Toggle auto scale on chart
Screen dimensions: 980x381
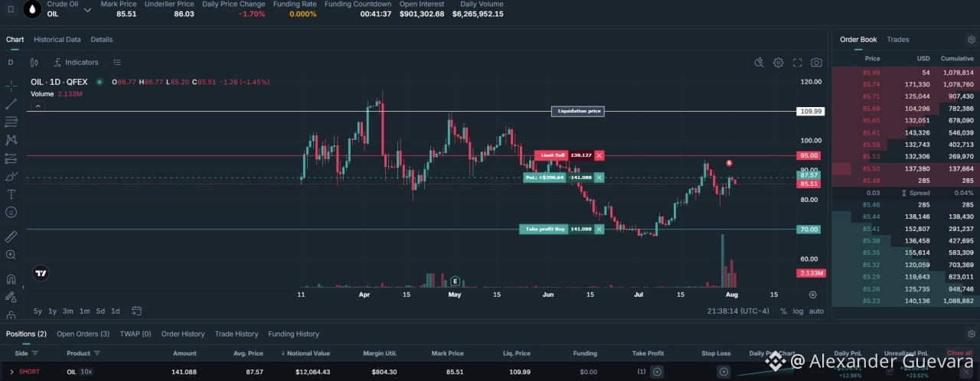click(x=817, y=311)
